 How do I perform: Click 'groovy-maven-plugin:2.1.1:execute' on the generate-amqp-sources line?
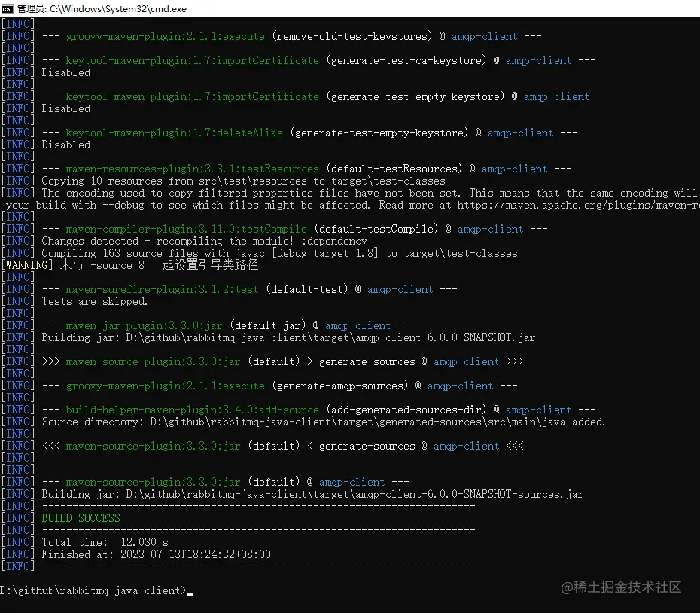click(165, 386)
